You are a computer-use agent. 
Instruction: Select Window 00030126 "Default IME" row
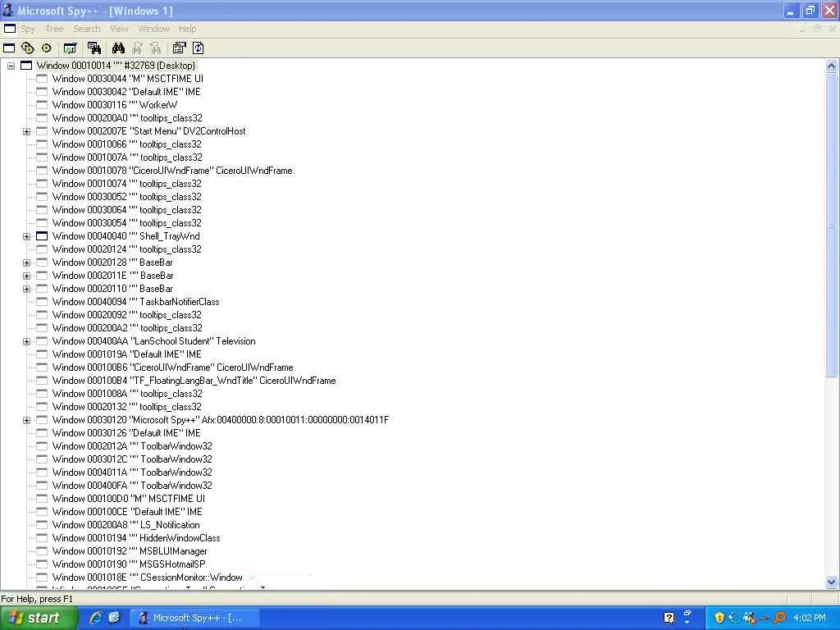pos(126,433)
